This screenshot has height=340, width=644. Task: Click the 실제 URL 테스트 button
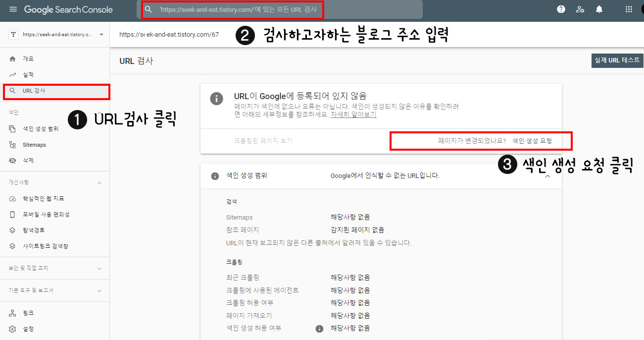tap(617, 60)
